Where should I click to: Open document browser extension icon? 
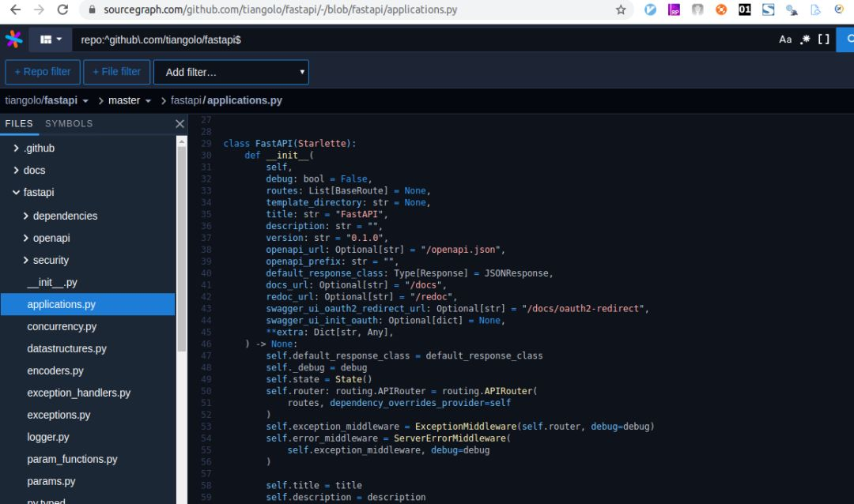815,9
